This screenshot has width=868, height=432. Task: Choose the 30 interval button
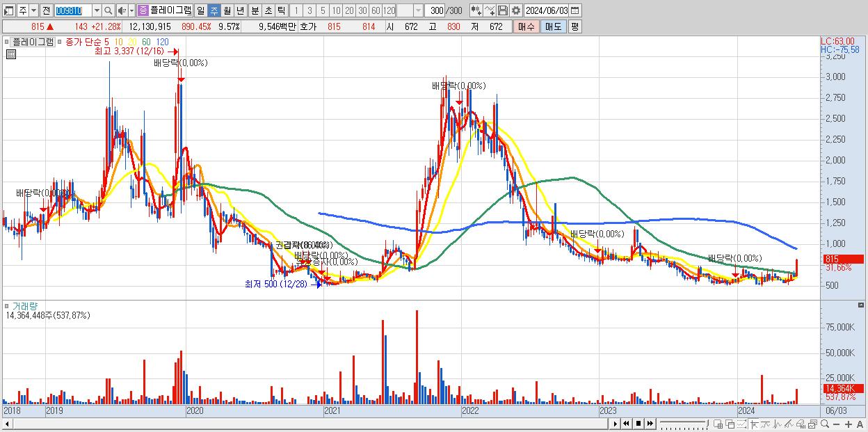tap(362, 10)
